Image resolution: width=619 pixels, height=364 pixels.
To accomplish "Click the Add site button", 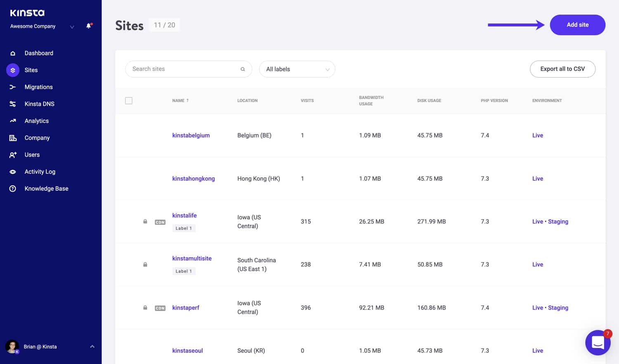I will pos(577,25).
